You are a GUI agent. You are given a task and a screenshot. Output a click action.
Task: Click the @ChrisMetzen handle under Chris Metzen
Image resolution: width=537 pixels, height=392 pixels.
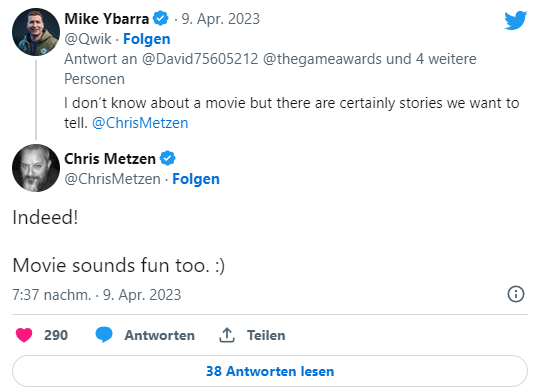click(x=112, y=179)
